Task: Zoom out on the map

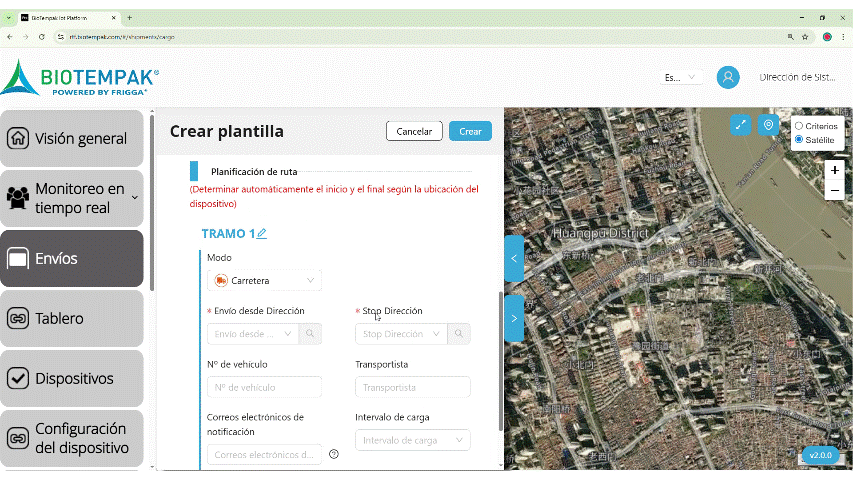Action: coord(835,190)
